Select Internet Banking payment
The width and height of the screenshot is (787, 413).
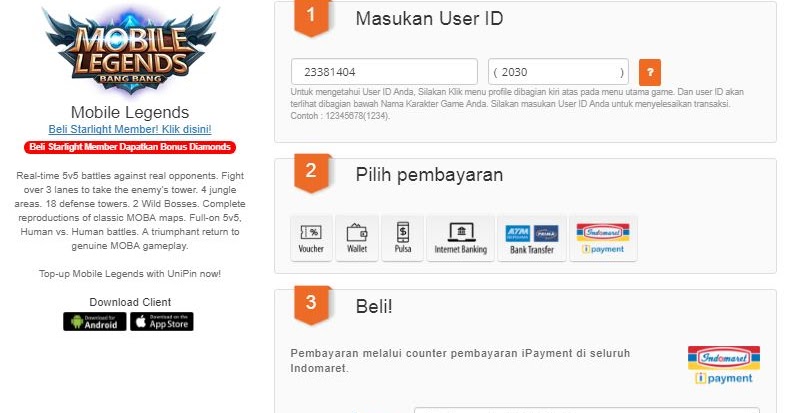460,238
